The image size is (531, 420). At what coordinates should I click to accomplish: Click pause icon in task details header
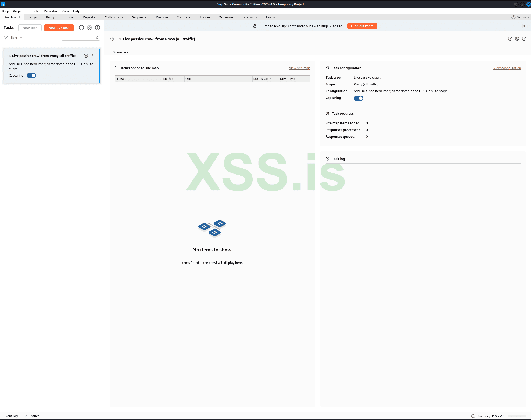510,39
